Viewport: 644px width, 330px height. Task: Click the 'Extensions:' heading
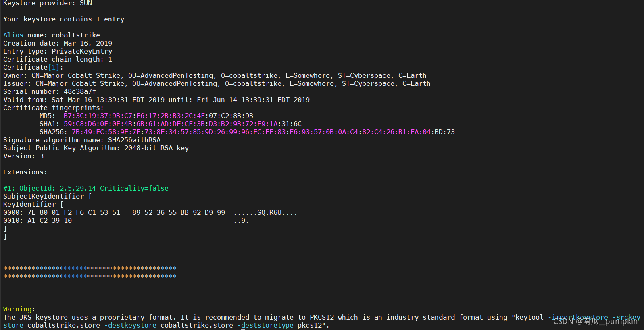[x=25, y=172]
